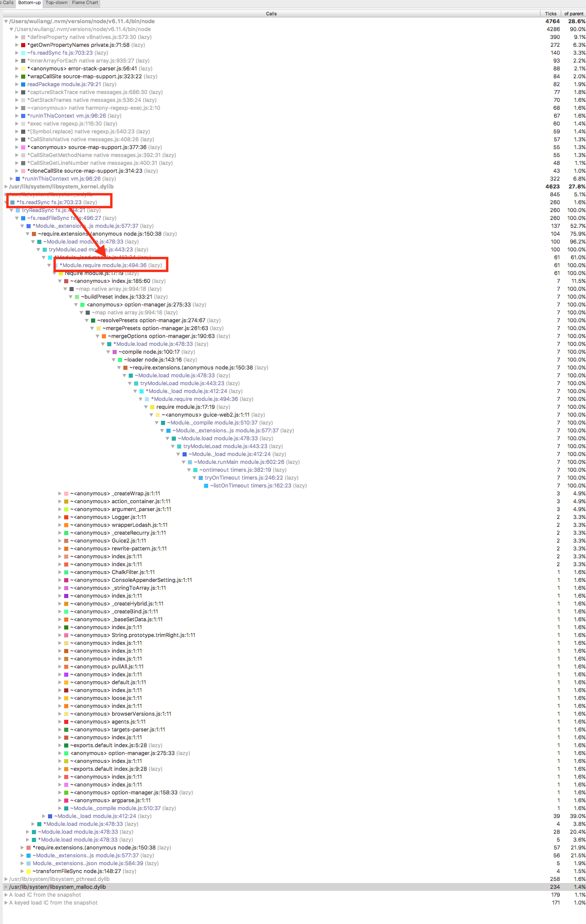Collapse the tryReadSync fs.js row
The height and width of the screenshot is (924, 586).
12,210
